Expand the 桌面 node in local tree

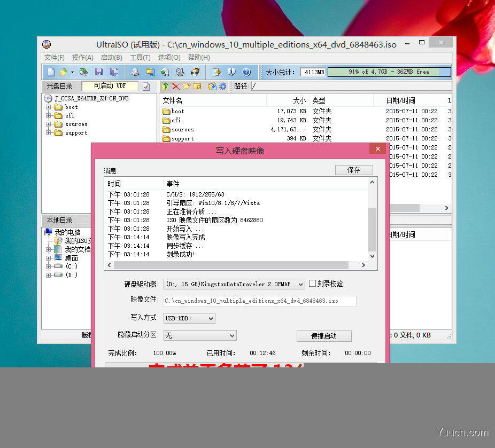[x=48, y=258]
